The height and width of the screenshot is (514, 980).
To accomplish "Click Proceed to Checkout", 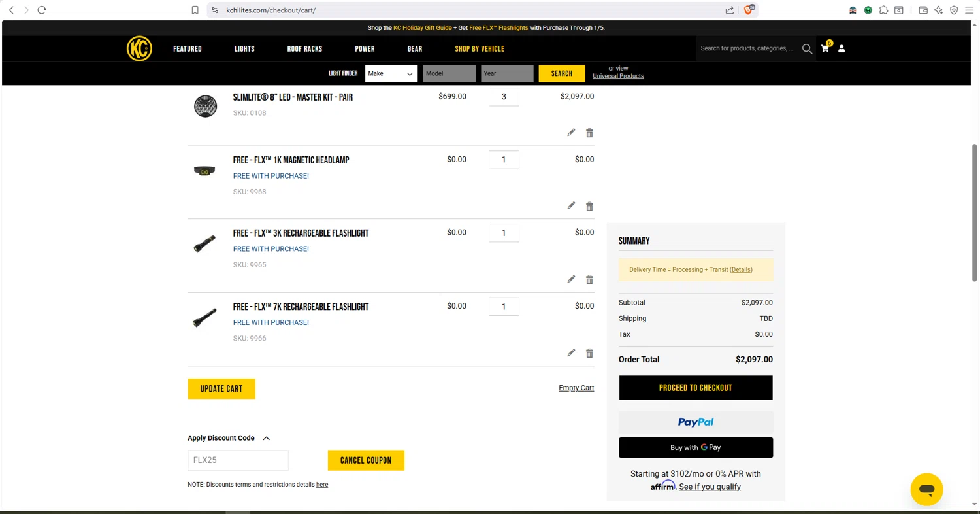I will coord(696,388).
